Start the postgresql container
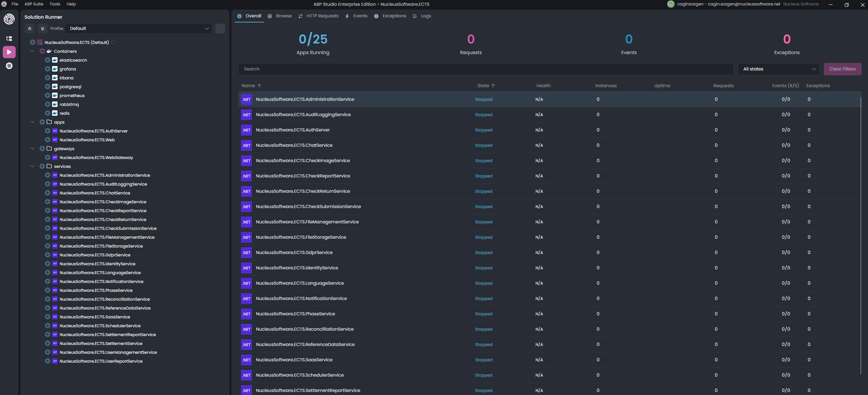Viewport: 868px width, 395px height. click(48, 87)
